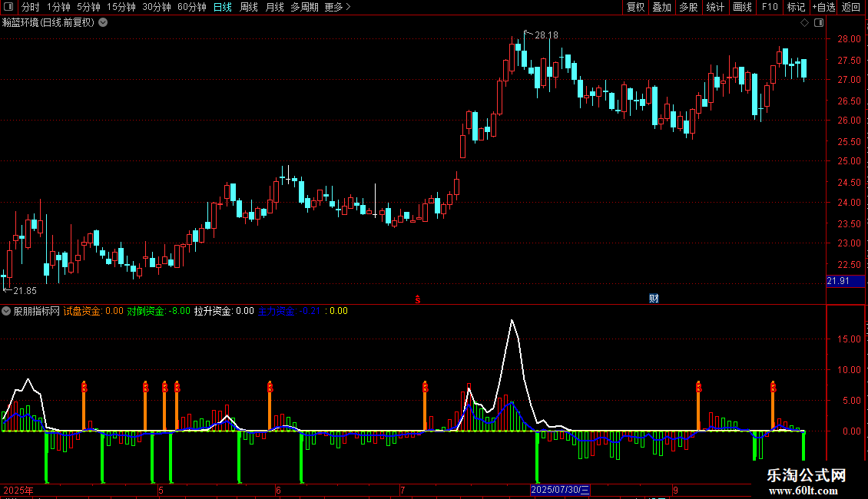Click the 瀚蓝环境(日线,前复权) chart title
Image resolution: width=868 pixels, height=499 pixels.
tap(48, 23)
